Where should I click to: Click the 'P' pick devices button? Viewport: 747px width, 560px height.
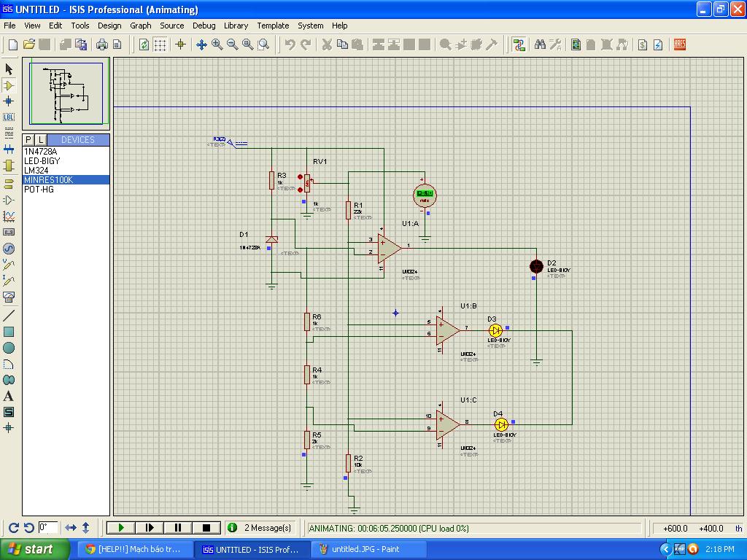point(28,139)
